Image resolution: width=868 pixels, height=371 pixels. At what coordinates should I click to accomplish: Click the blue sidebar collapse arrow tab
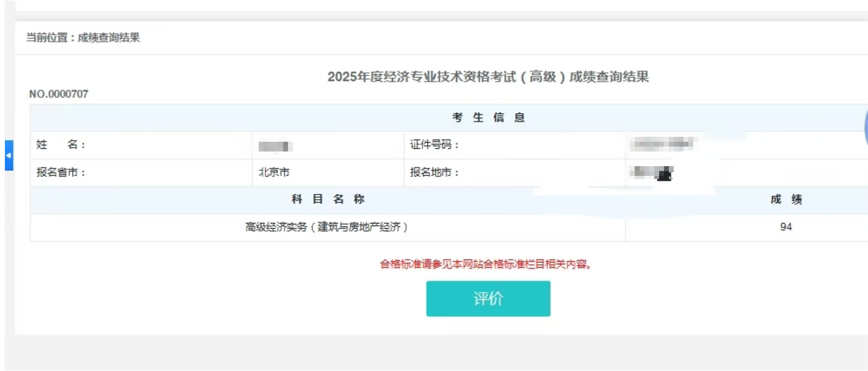coord(9,155)
